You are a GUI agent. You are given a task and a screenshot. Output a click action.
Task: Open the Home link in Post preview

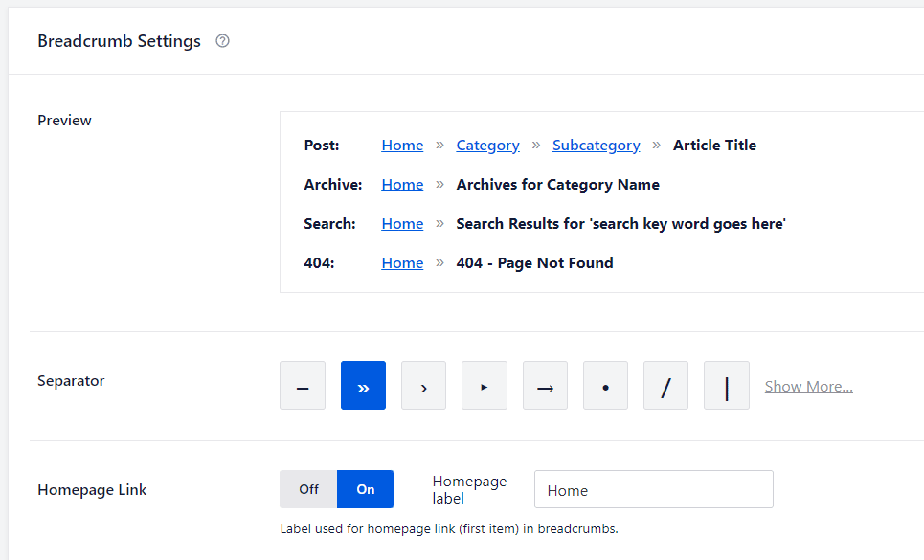(402, 146)
